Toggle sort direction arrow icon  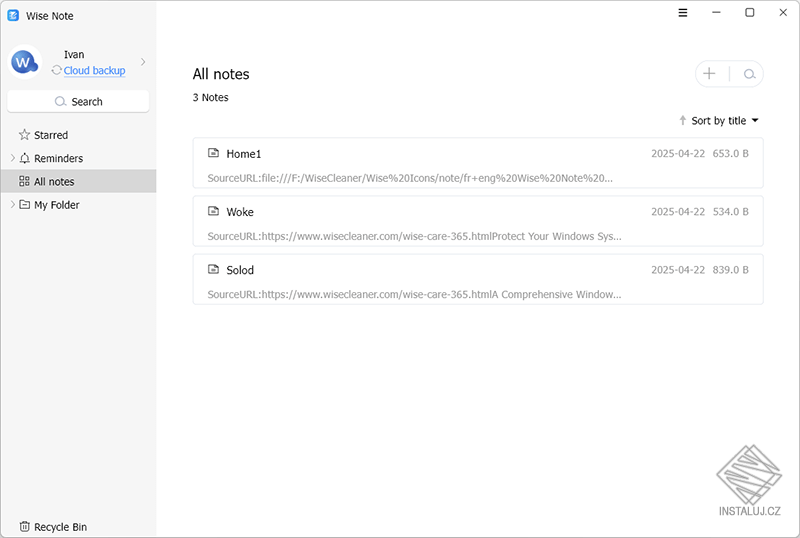coord(683,120)
